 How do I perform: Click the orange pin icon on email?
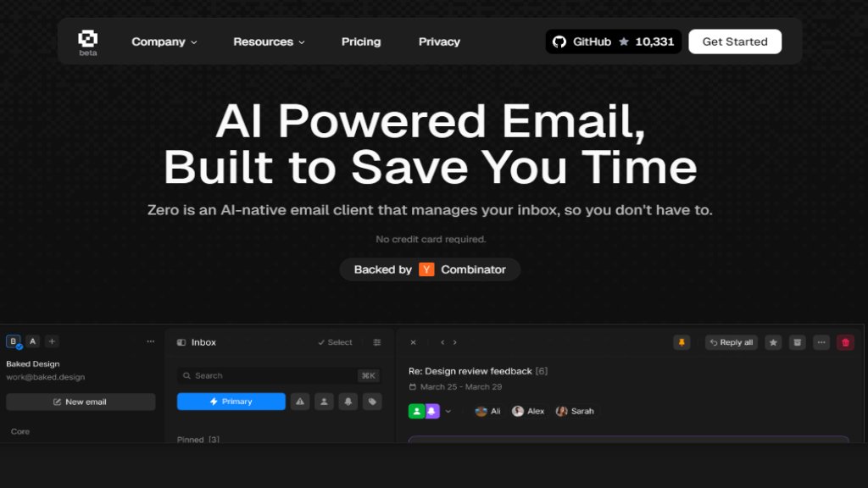click(682, 342)
